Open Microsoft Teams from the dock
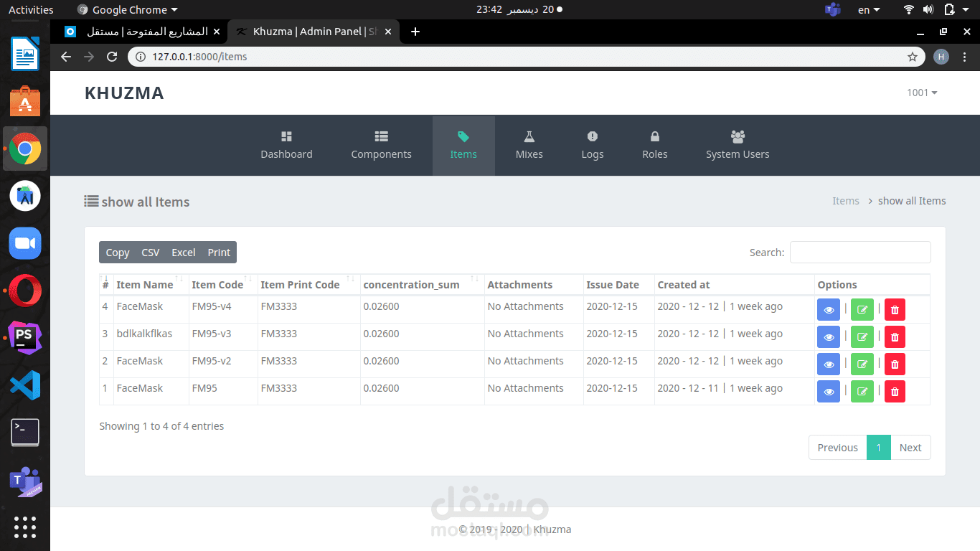 coord(25,481)
